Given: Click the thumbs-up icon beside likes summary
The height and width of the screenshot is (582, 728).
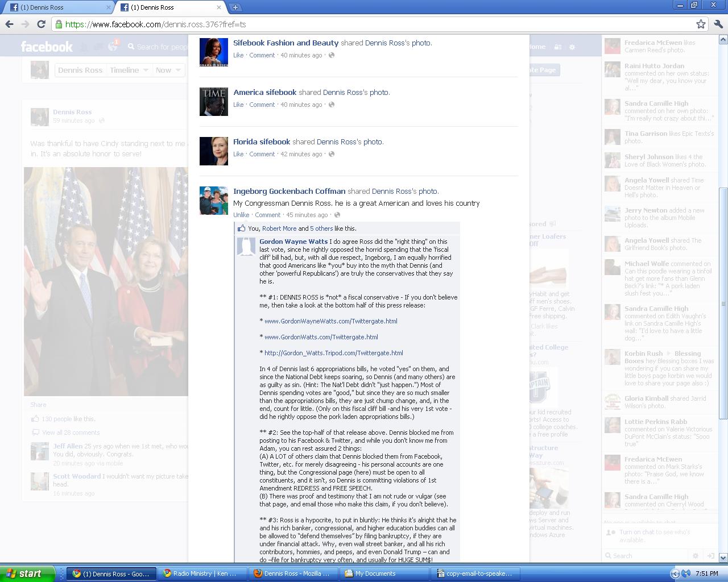Looking at the screenshot, I should 242,228.
